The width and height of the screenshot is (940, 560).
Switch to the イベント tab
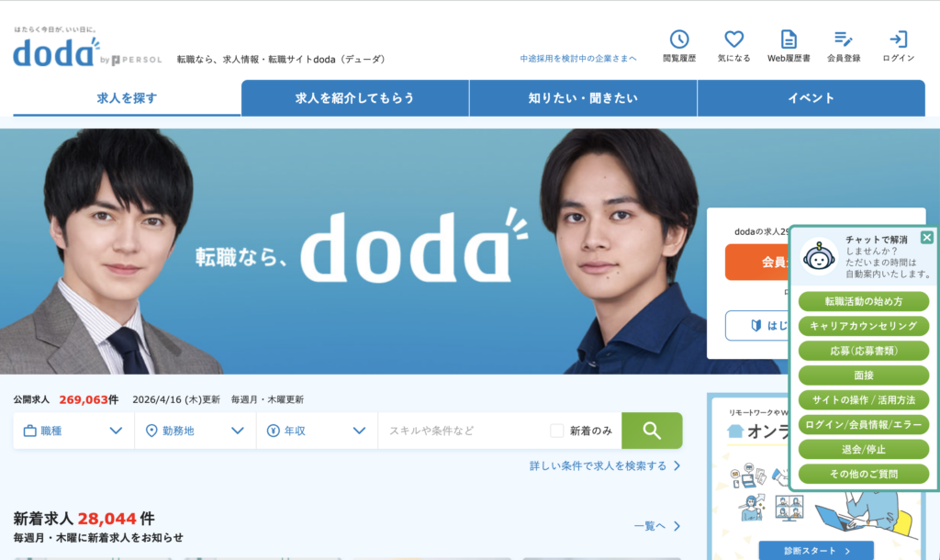pyautogui.click(x=811, y=97)
